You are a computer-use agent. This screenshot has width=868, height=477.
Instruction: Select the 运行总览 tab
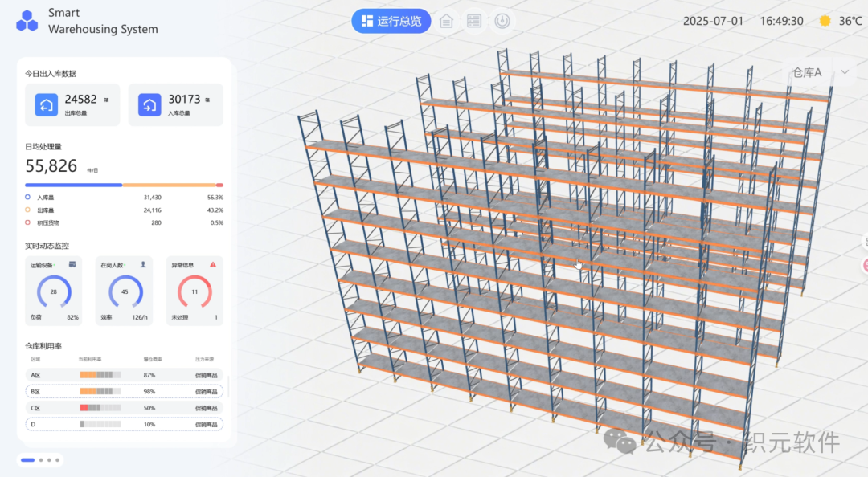(x=391, y=21)
